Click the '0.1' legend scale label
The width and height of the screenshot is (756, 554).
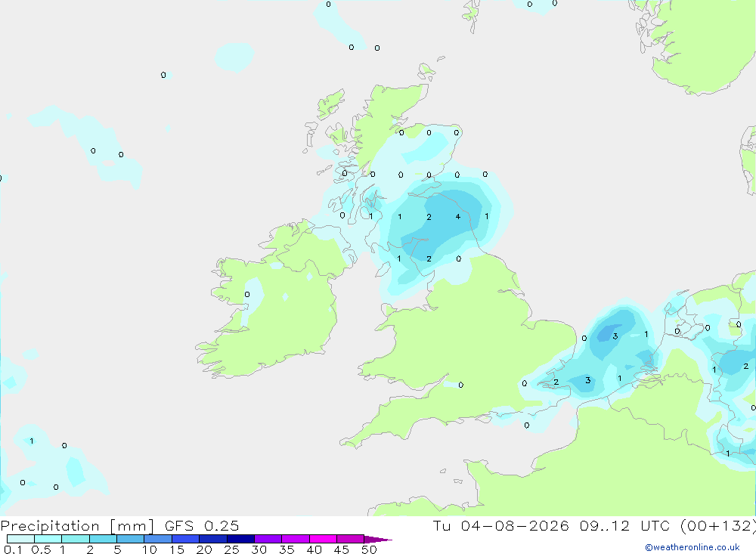[13, 549]
